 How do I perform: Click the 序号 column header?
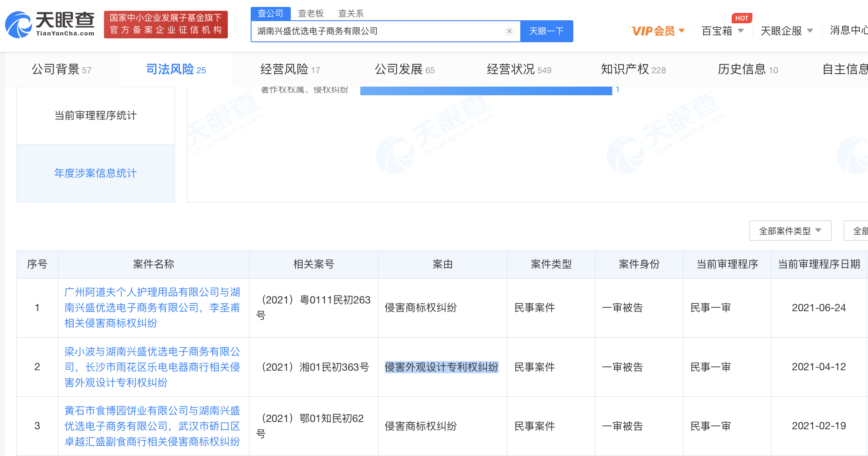pos(37,264)
